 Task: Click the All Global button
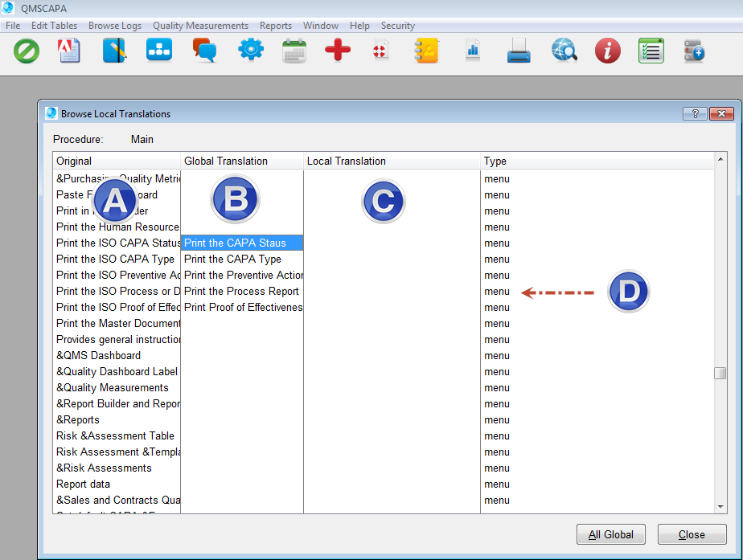pos(610,534)
